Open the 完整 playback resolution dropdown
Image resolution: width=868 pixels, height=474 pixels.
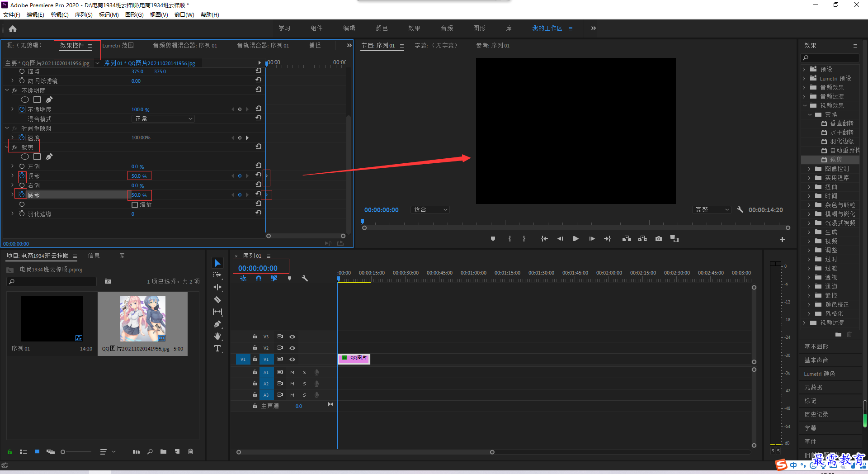pos(712,209)
